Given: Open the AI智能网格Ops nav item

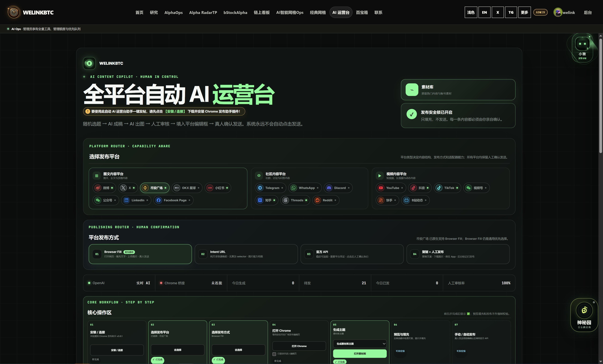Looking at the screenshot, I should click(290, 12).
